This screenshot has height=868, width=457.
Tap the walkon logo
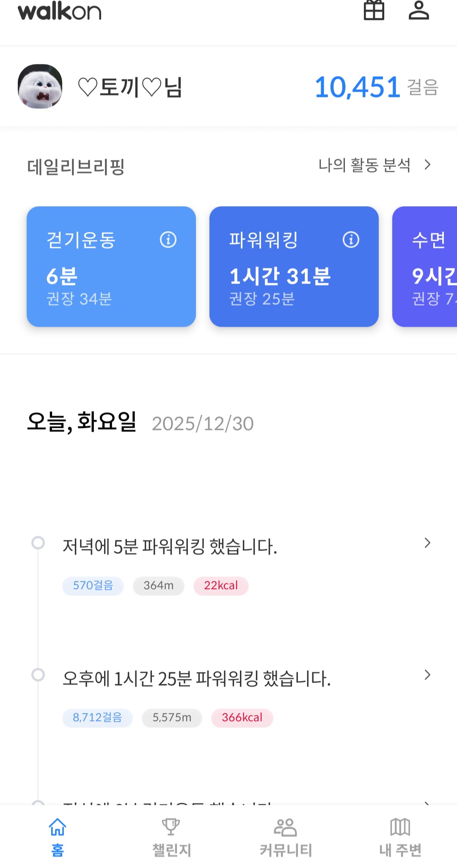point(59,11)
